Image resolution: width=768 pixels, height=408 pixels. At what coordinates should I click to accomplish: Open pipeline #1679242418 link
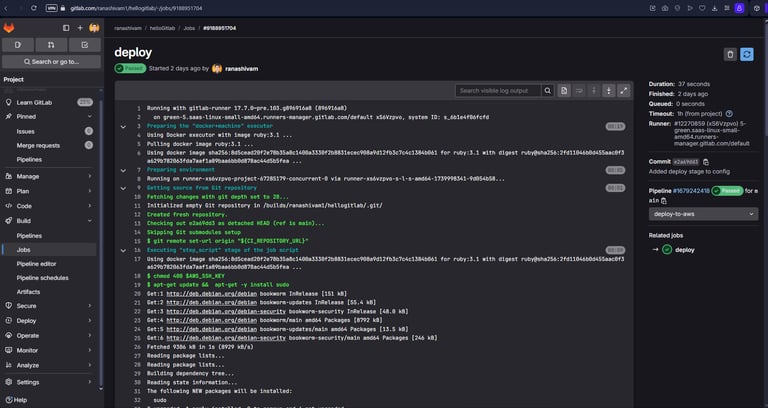coord(691,191)
